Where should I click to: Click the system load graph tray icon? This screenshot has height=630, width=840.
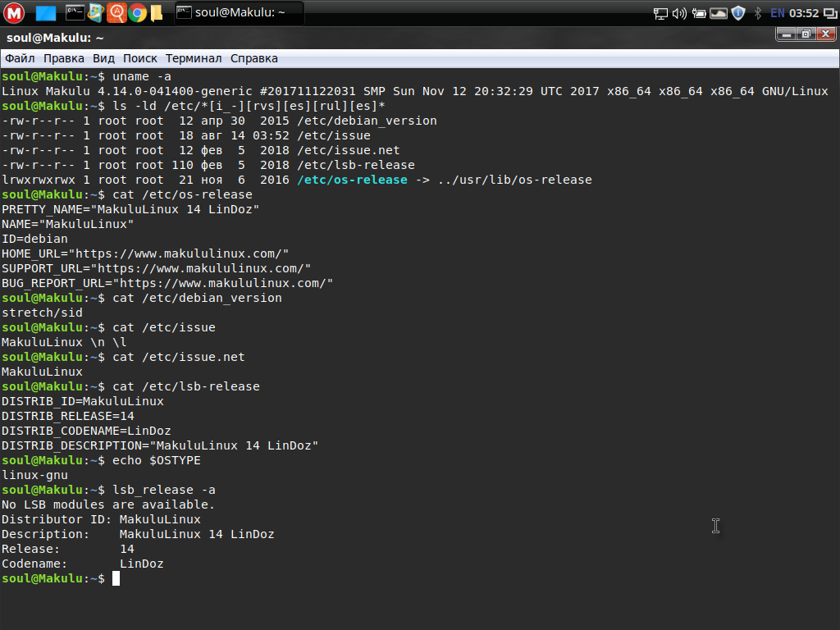click(719, 13)
